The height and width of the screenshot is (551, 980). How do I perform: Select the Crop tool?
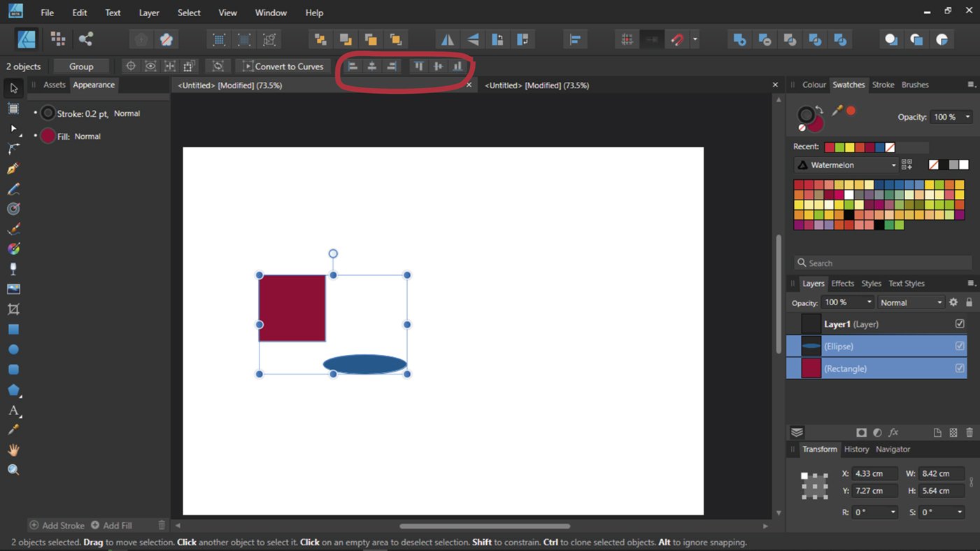click(13, 309)
